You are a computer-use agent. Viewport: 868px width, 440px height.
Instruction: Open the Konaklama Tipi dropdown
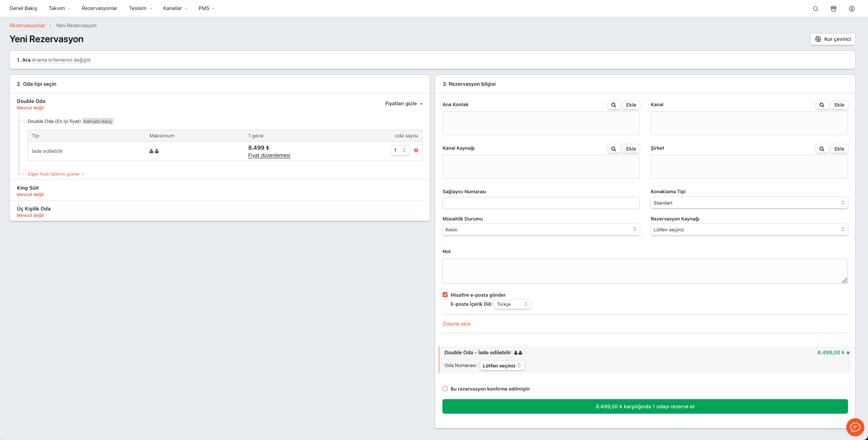tap(749, 203)
